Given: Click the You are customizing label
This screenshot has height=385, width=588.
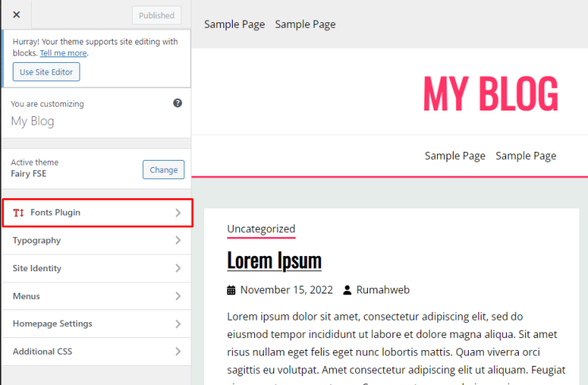Looking at the screenshot, I should pyautogui.click(x=47, y=104).
